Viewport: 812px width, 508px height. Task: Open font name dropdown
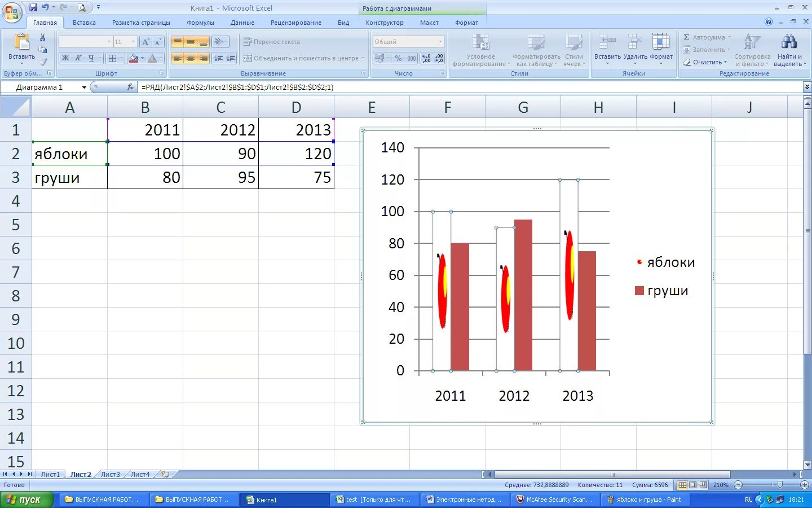109,42
